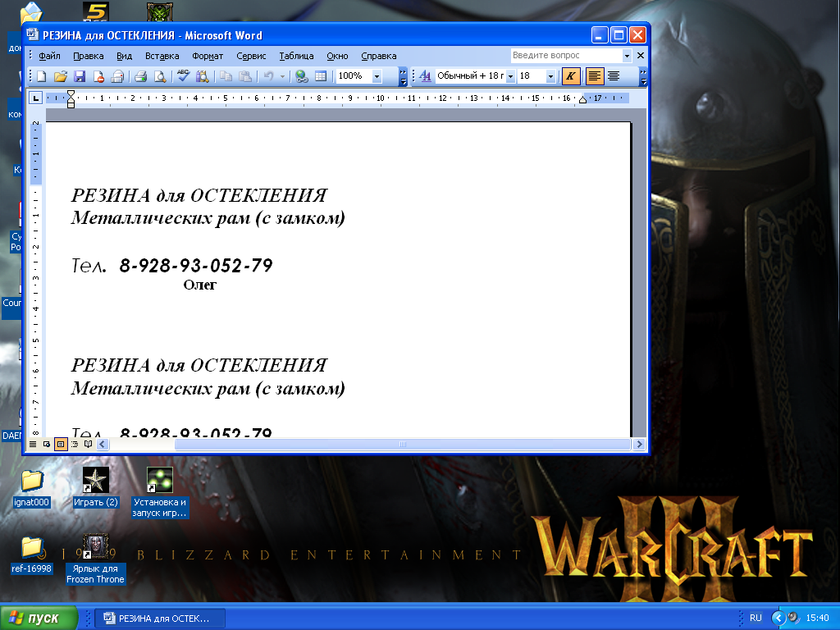
Task: Toggle align left button
Action: (594, 76)
